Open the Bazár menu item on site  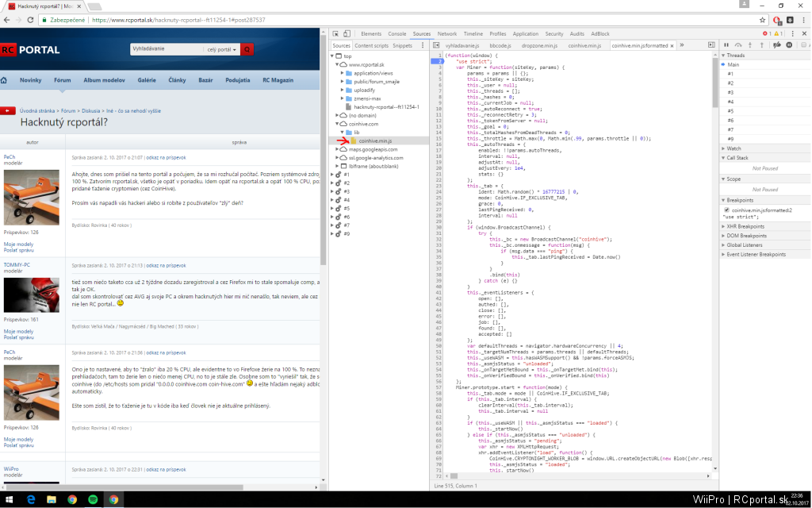coord(205,80)
